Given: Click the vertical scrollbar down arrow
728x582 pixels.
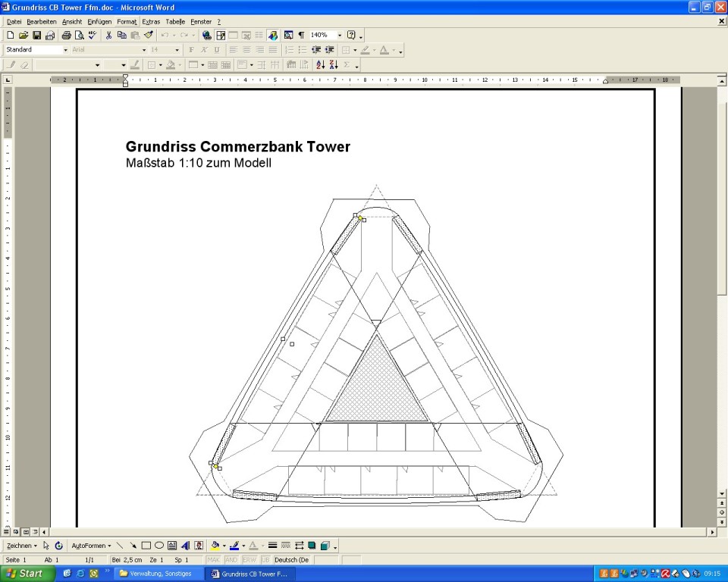Looking at the screenshot, I should pos(722,493).
